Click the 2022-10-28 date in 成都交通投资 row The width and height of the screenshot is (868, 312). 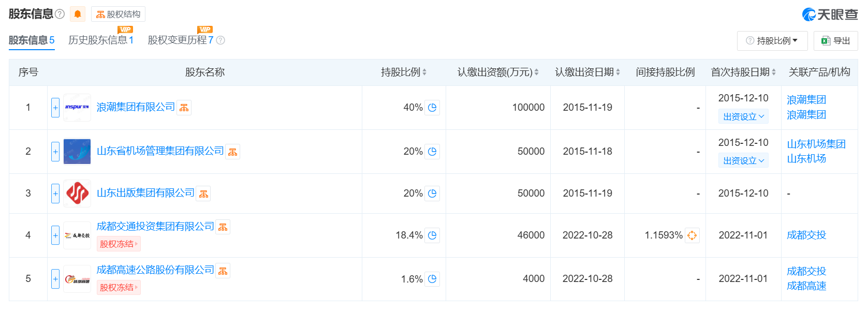coord(587,235)
